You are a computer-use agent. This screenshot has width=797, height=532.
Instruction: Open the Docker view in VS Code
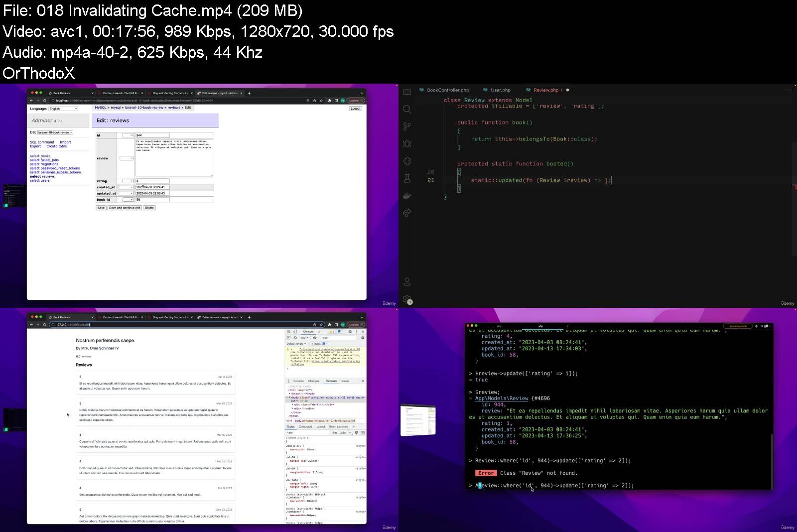tap(407, 195)
